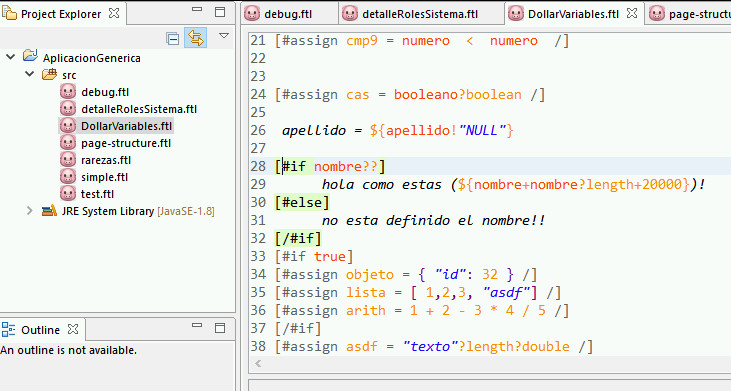Maximize the Project Explorer panel

click(x=220, y=12)
